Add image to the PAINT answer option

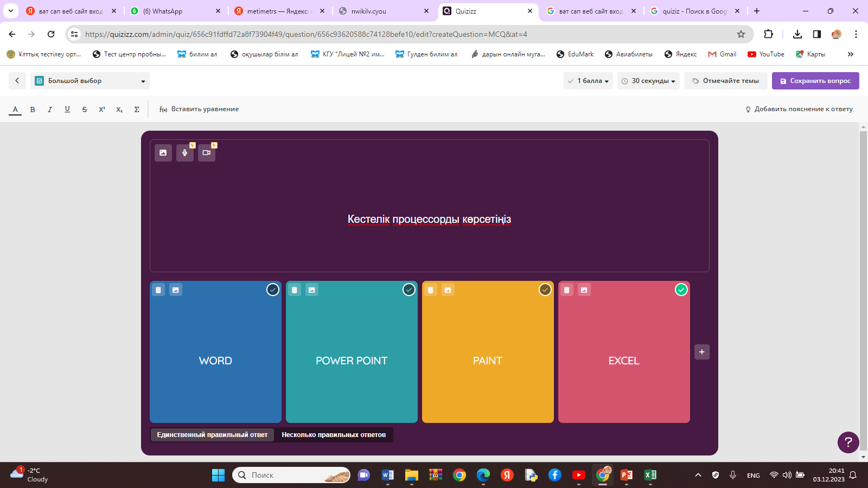point(448,290)
